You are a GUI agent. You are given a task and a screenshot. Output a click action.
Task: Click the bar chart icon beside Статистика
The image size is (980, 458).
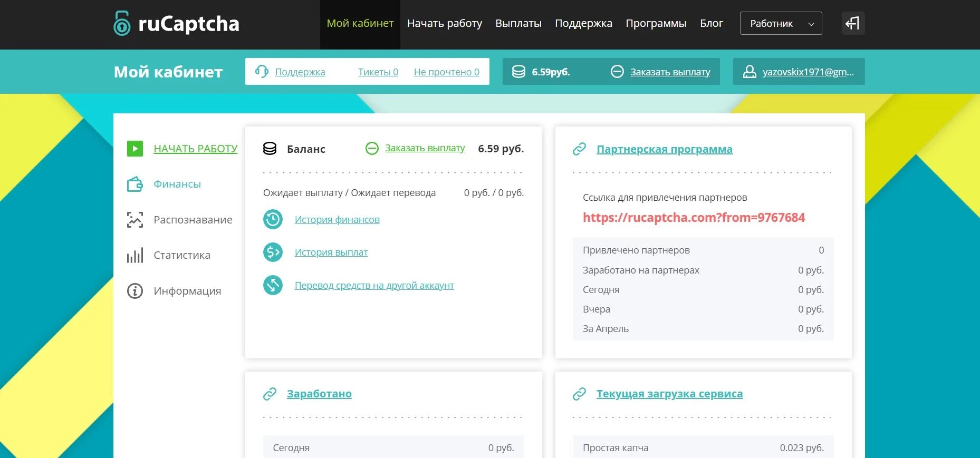[x=135, y=256]
